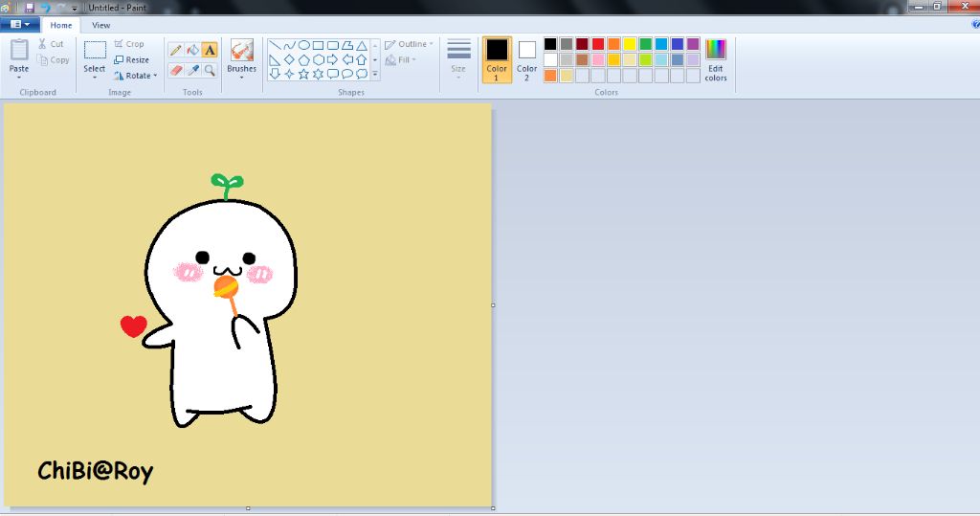Click the ChiBi@Roy text on canvas
The width and height of the screenshot is (980, 516).
pos(95,472)
